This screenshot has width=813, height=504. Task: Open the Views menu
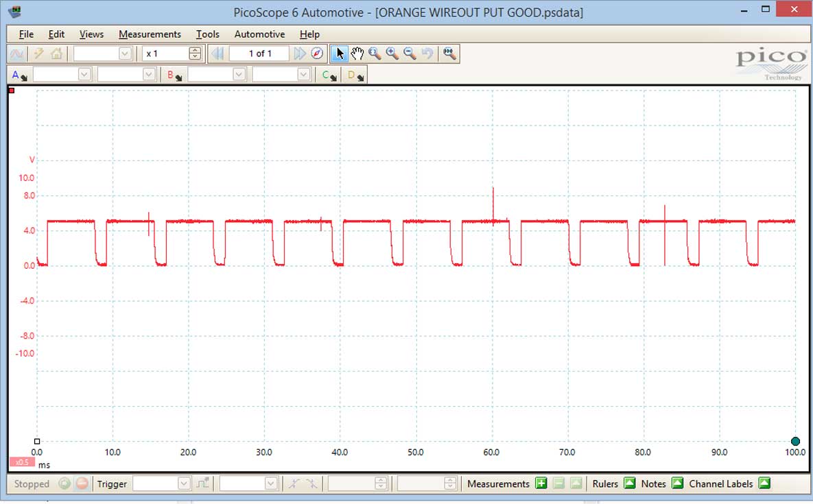click(x=91, y=34)
